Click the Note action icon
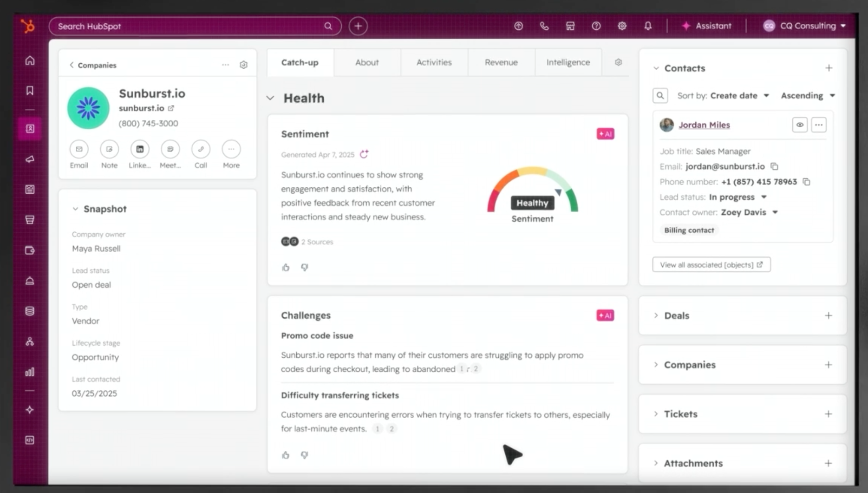868x493 pixels. click(x=110, y=149)
